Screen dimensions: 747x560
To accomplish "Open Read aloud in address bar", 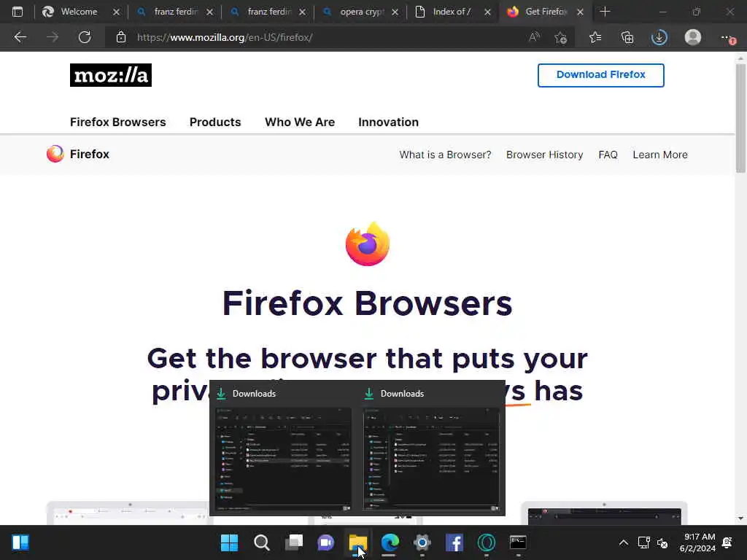I will point(534,37).
